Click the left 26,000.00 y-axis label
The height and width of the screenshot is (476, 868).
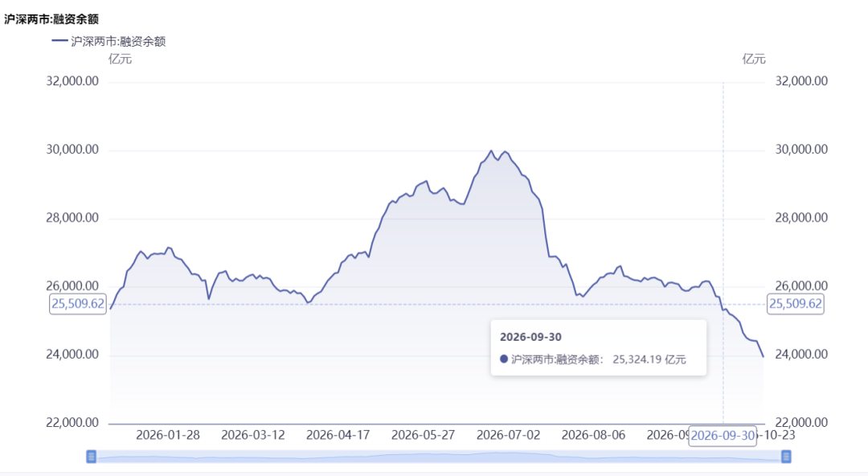pos(72,286)
